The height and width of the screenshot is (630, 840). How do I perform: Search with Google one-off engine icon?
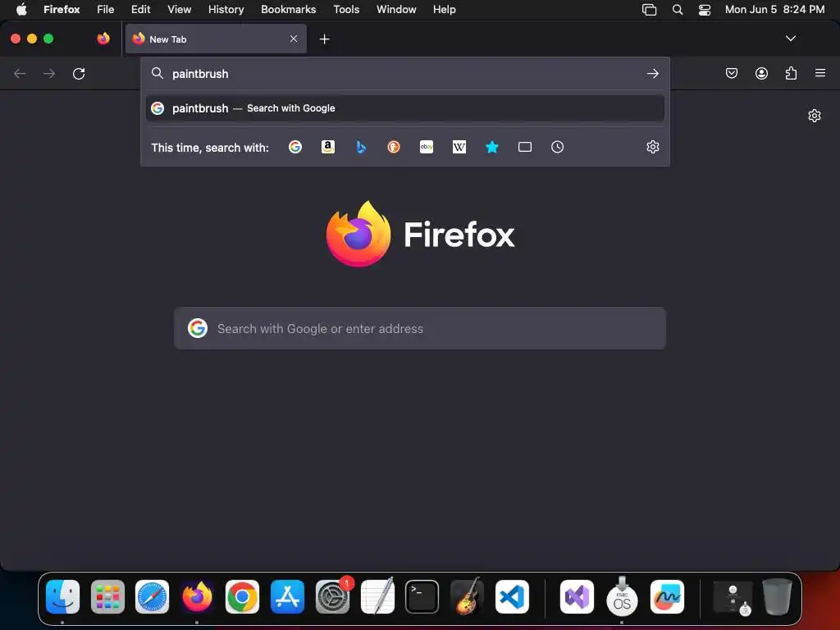pyautogui.click(x=295, y=147)
